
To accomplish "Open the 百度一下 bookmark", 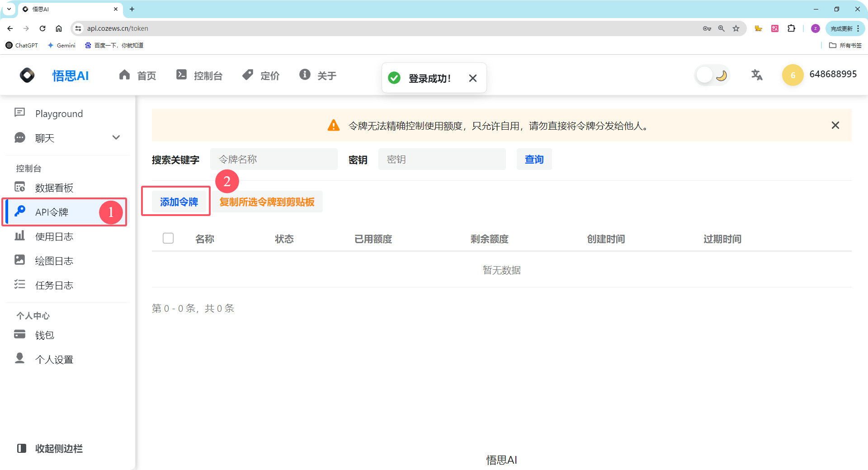I will [114, 45].
